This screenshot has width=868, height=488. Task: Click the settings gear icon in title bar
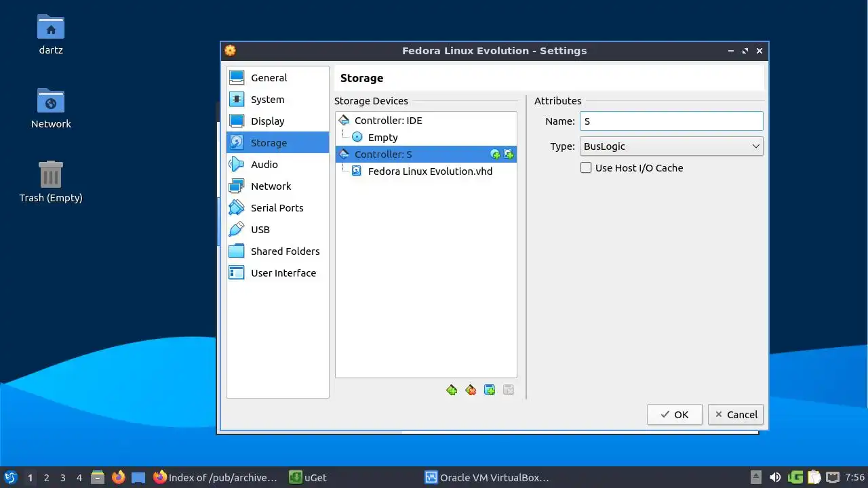coord(230,51)
